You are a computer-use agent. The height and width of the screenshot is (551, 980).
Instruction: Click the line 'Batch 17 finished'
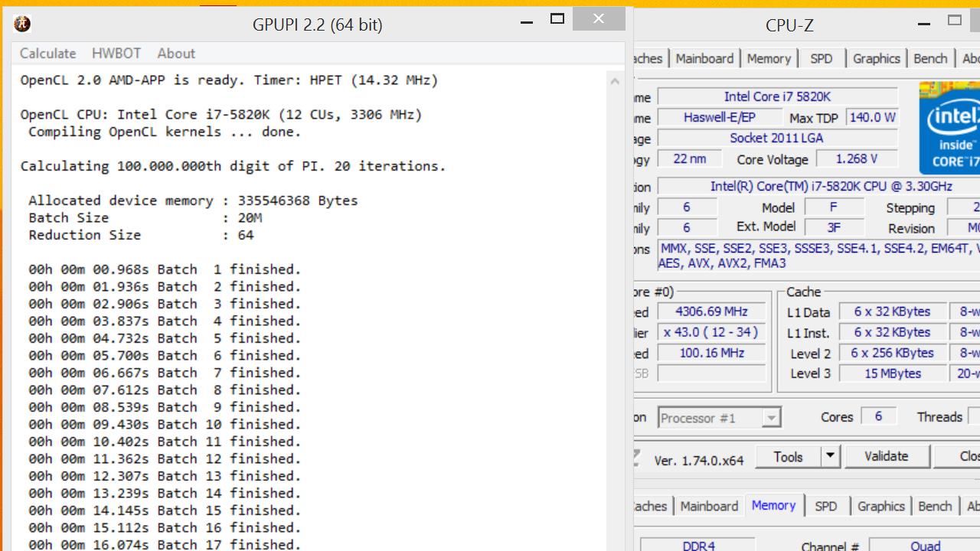click(165, 545)
